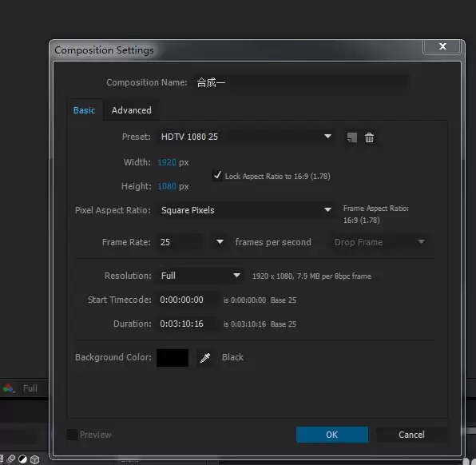Click the save preset icon next to Preset
The width and height of the screenshot is (476, 465).
click(x=352, y=137)
